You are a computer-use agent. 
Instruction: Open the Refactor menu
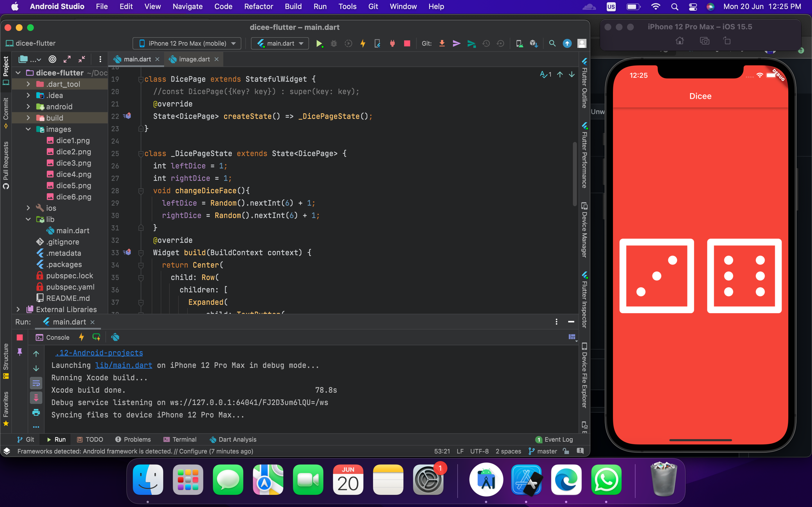pyautogui.click(x=258, y=6)
